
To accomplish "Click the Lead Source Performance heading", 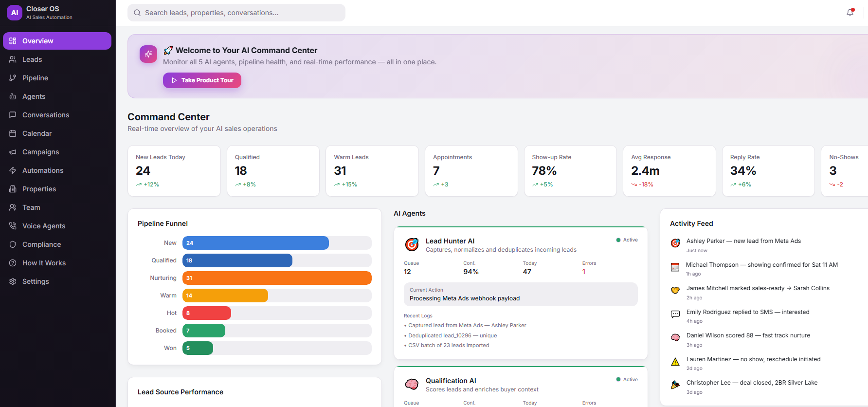I will 181,392.
